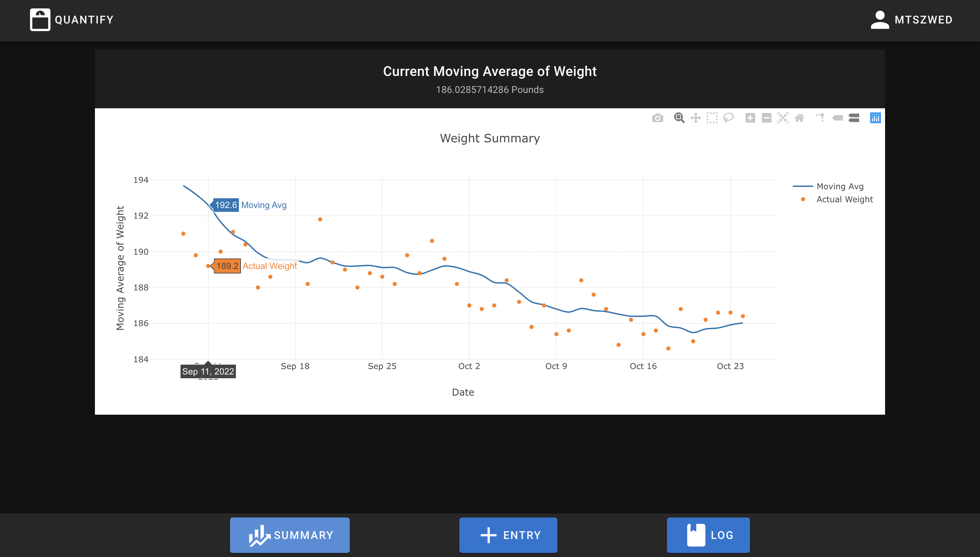Open the Plotly logo link icon
Image resolution: width=980 pixels, height=557 pixels.
pos(875,118)
